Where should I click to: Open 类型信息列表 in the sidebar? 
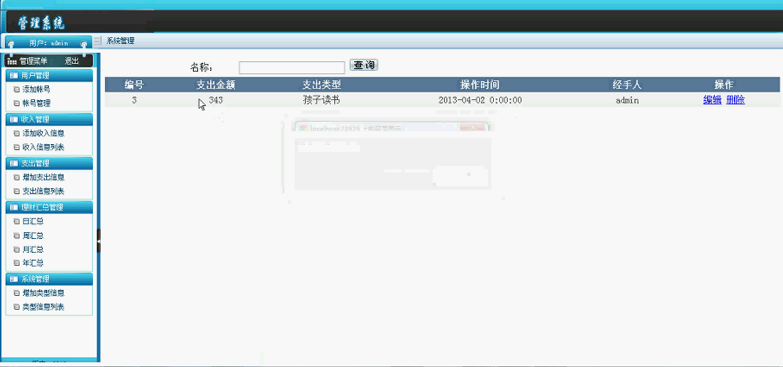click(x=43, y=307)
